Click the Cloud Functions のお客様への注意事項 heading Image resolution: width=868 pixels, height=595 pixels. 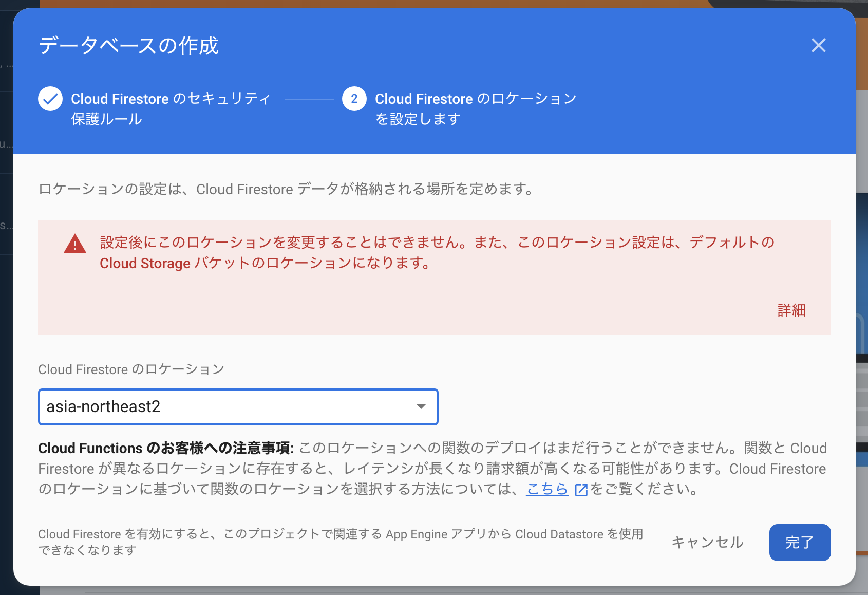coord(166,448)
